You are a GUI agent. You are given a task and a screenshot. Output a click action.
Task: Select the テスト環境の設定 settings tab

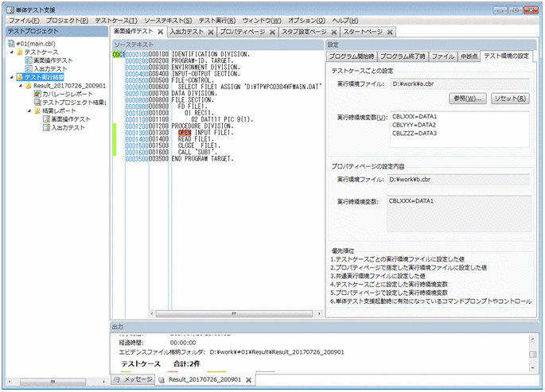coord(506,56)
